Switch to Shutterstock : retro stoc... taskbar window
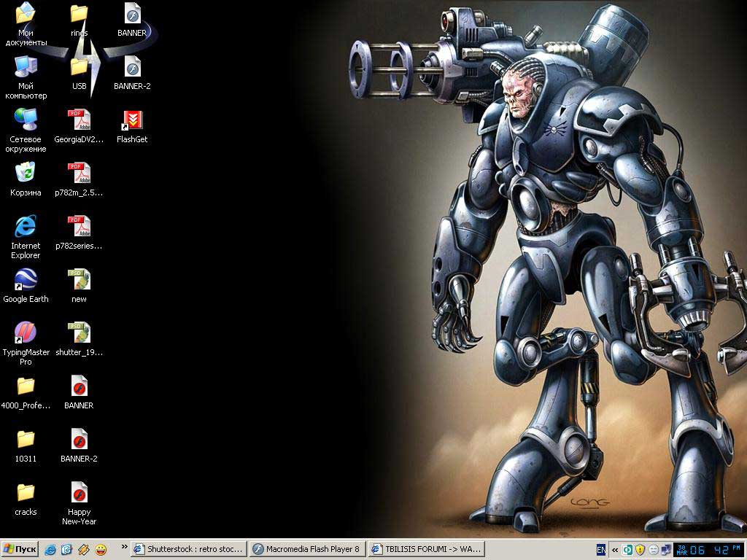Image resolution: width=747 pixels, height=560 pixels. click(189, 549)
